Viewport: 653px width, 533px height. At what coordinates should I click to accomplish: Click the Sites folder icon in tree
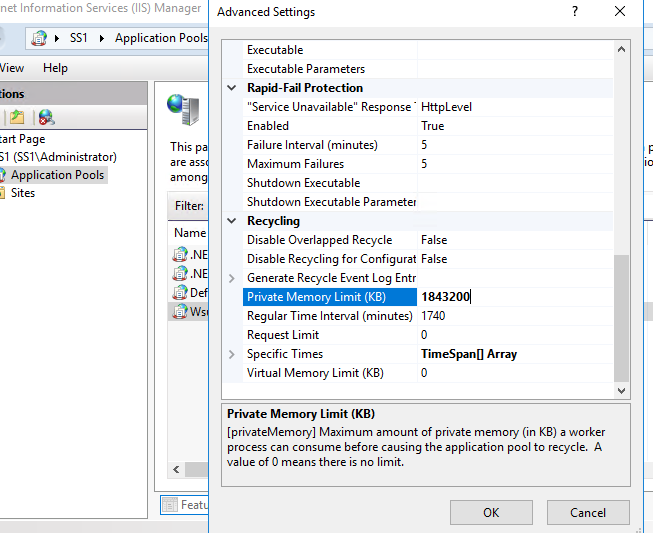coord(2,193)
